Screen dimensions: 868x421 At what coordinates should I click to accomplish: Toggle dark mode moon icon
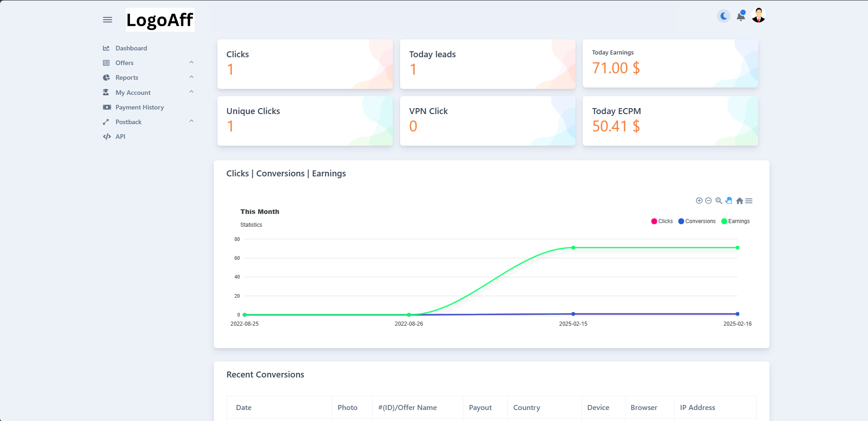[723, 16]
